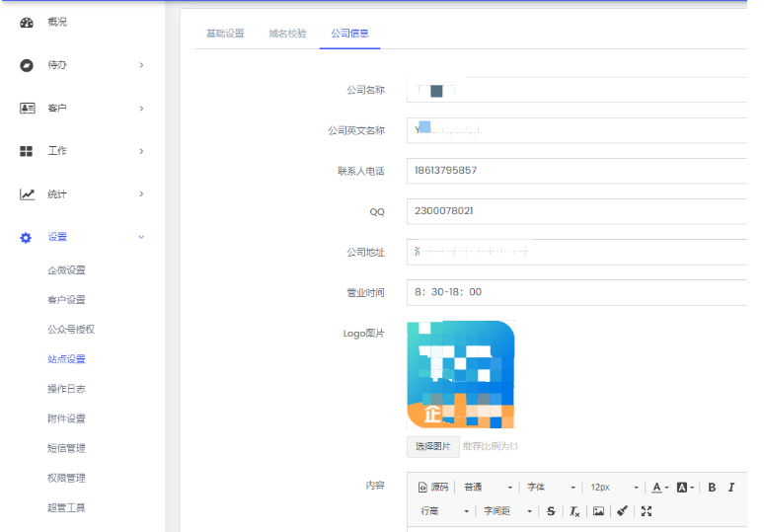Collapse the 设置 sidebar section
Image resolution: width=764 pixels, height=532 pixels.
(83, 237)
